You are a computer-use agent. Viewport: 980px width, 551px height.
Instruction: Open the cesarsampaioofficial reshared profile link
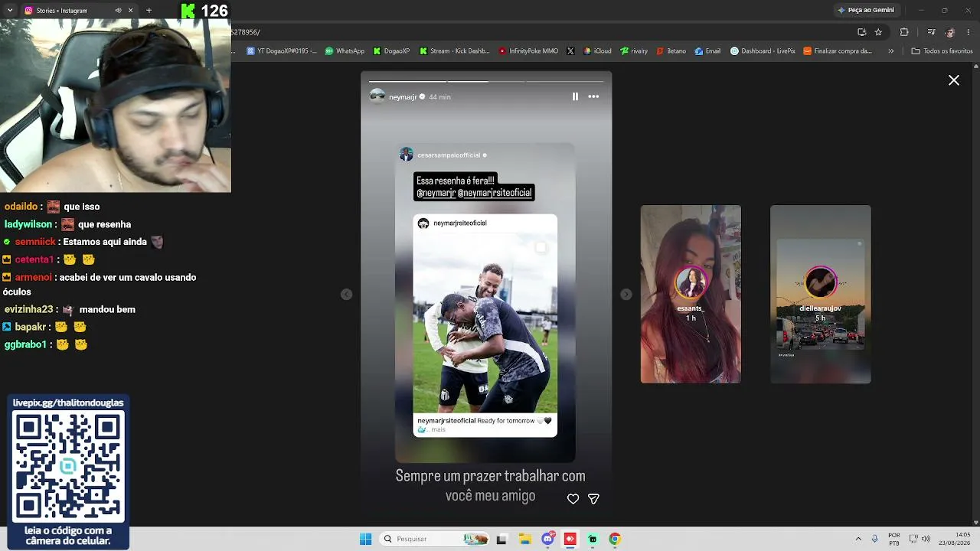coord(449,155)
